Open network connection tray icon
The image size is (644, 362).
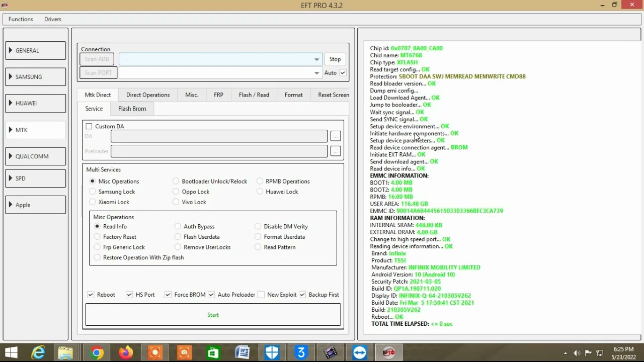click(599, 353)
